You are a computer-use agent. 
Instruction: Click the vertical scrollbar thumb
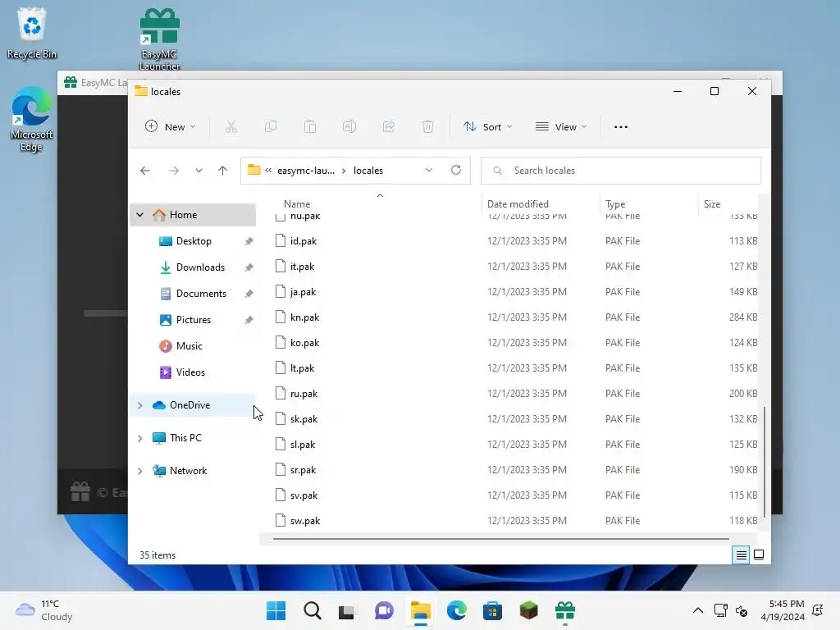[x=764, y=462]
